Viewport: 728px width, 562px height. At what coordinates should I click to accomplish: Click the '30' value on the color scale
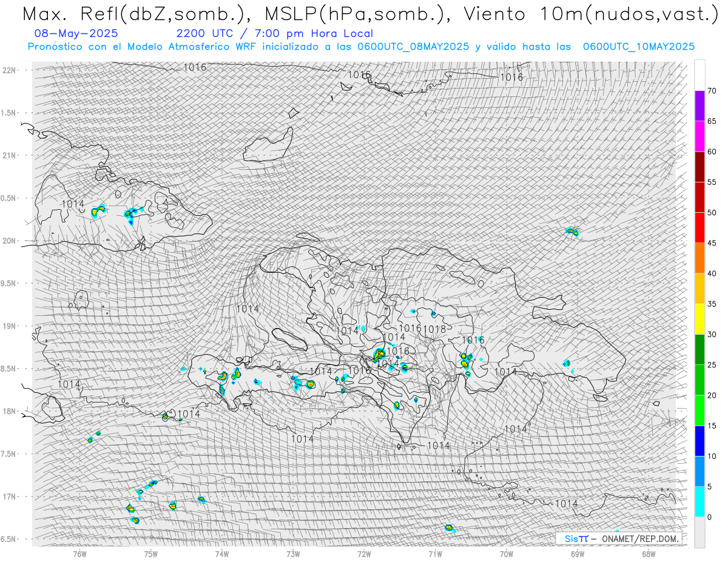tap(712, 334)
